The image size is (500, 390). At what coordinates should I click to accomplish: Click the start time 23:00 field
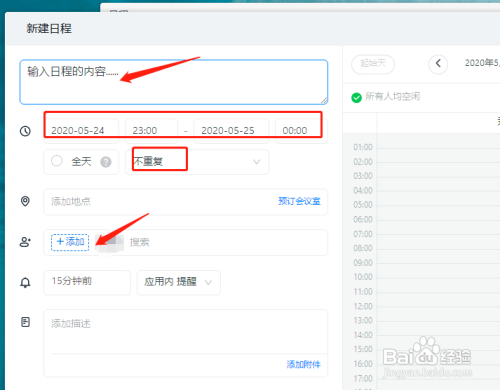151,131
